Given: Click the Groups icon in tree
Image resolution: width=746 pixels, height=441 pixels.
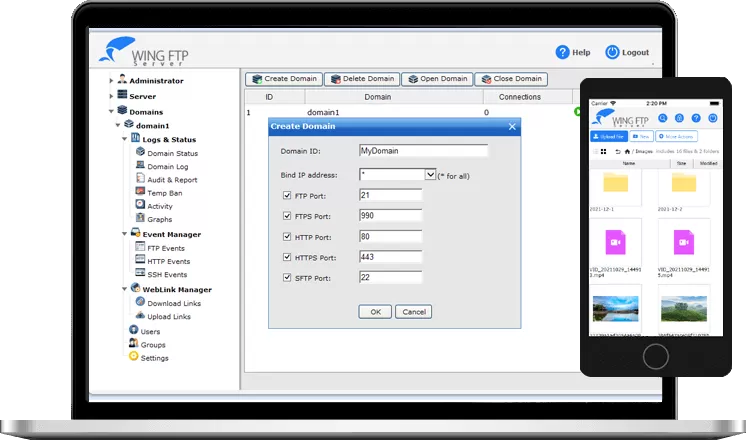Looking at the screenshot, I should click(134, 343).
